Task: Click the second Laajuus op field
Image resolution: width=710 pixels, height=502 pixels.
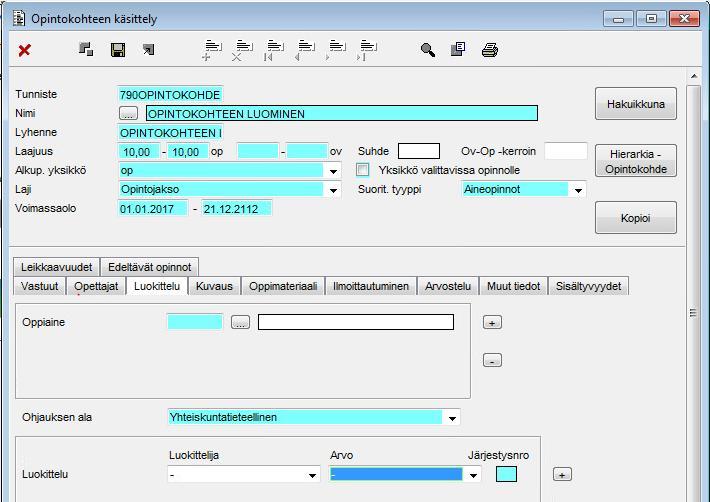Action: pyautogui.click(x=188, y=152)
